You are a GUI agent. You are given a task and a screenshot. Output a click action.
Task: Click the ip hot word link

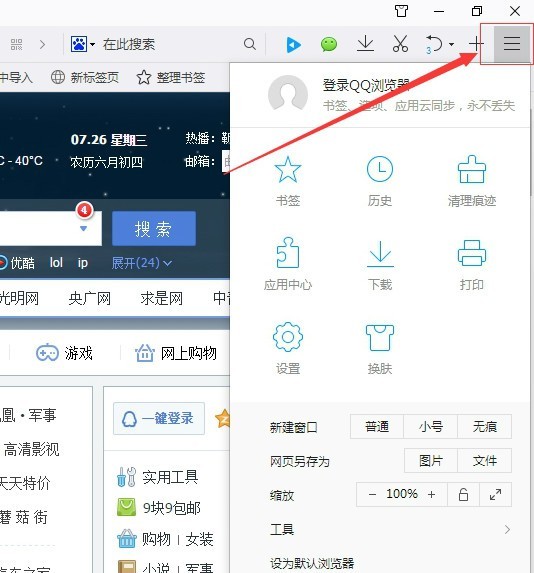[83, 263]
